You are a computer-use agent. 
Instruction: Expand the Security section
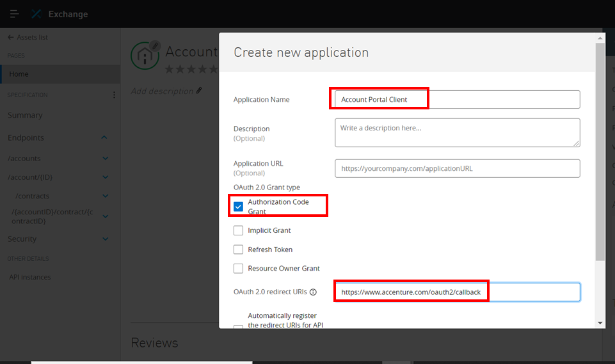pos(106,239)
